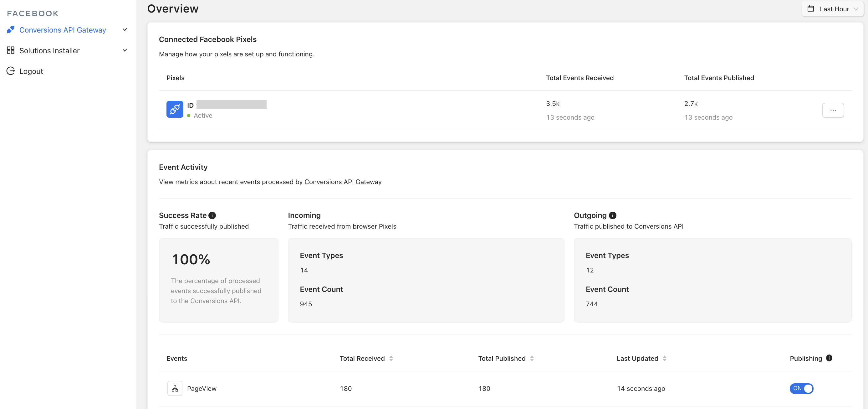
Task: Click the Solutions Installer grid icon
Action: pyautogui.click(x=11, y=50)
